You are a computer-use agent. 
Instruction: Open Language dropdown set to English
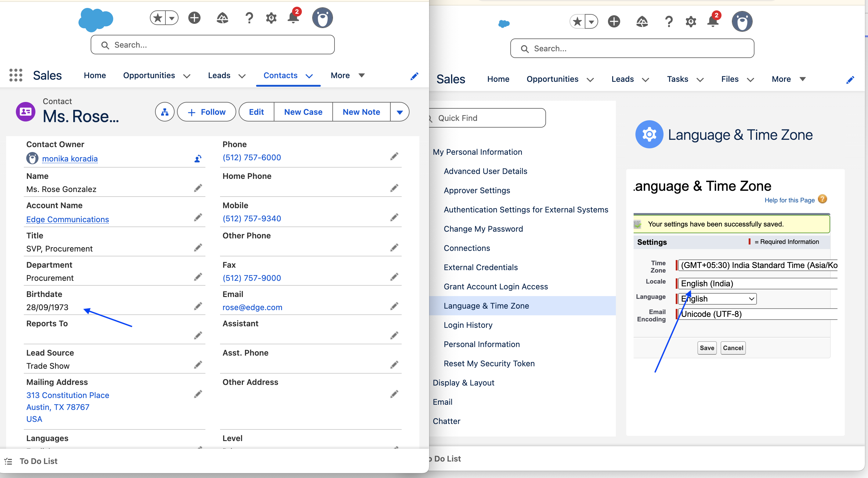click(x=717, y=299)
